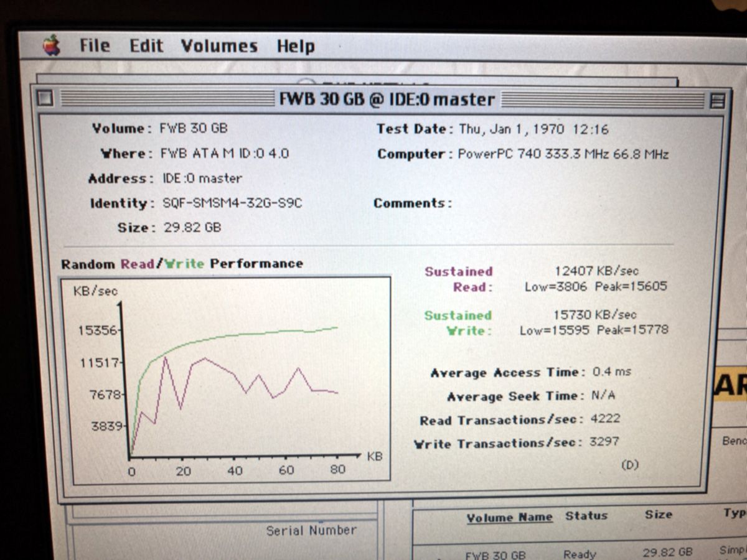This screenshot has width=747, height=560.
Task: Click the 'Random Read/Write Performance' heading
Action: point(182,264)
